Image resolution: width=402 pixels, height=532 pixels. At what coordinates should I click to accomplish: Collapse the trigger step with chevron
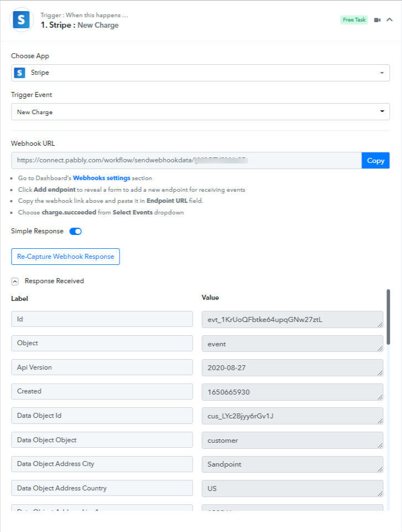389,20
